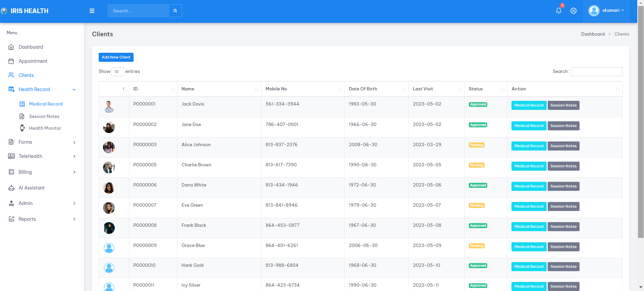Click the Reports chart icon
Image resolution: width=644 pixels, height=291 pixels.
(11, 219)
